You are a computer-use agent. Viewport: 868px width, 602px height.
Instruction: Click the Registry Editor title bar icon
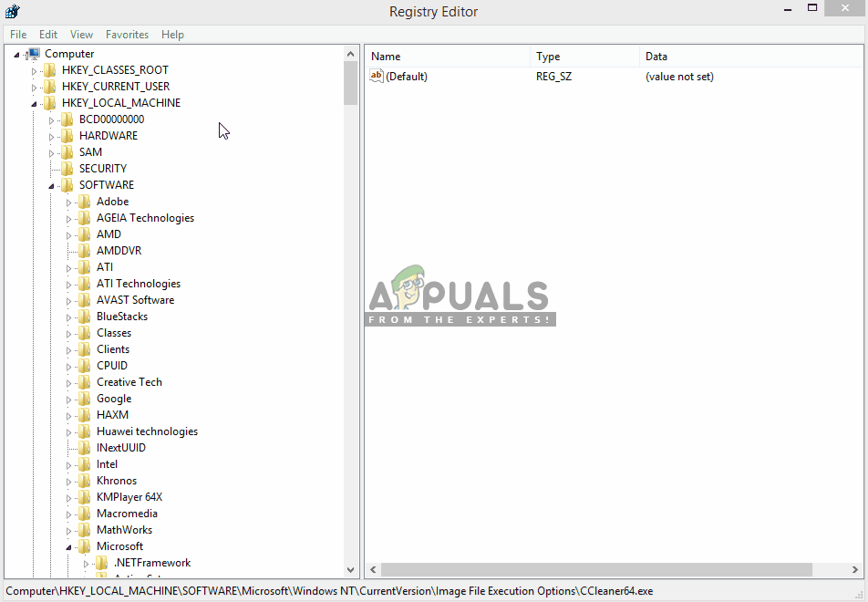click(13, 11)
